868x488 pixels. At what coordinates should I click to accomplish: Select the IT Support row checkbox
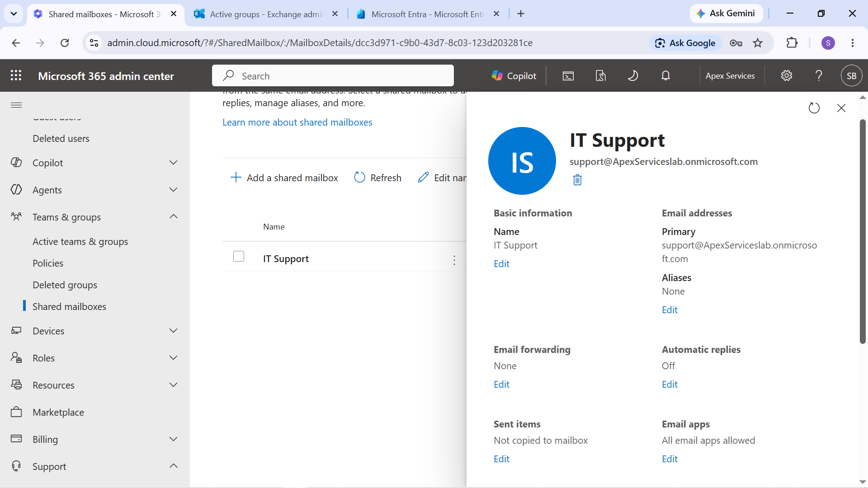coord(239,256)
